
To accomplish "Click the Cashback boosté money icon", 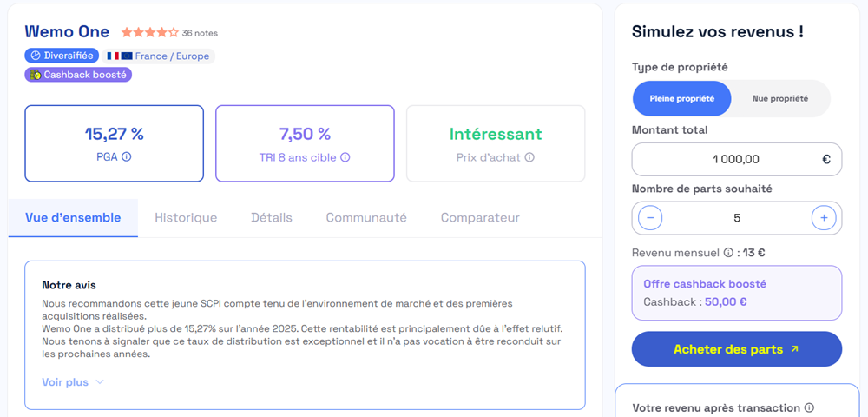I will tap(36, 75).
